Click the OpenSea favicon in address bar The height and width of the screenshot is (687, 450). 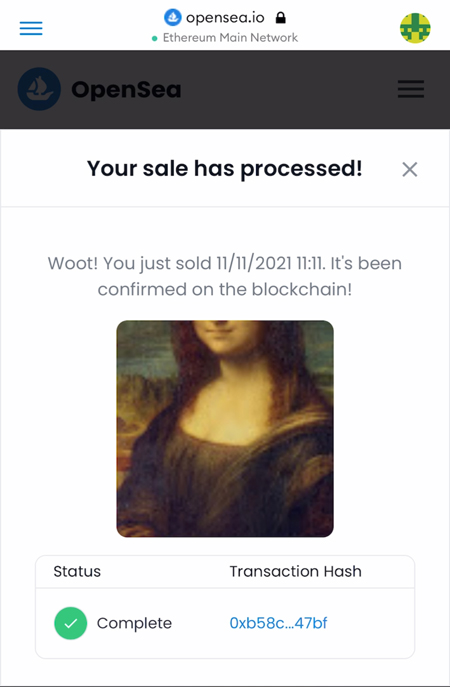click(173, 18)
